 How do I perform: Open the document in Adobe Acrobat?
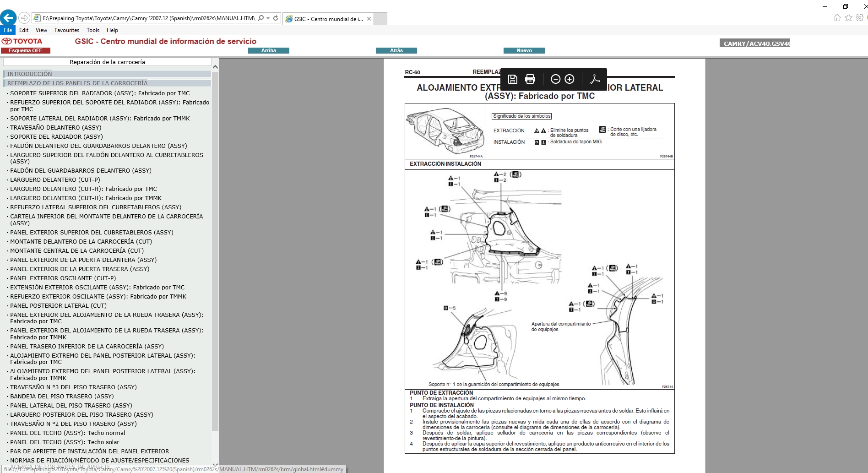(x=594, y=79)
